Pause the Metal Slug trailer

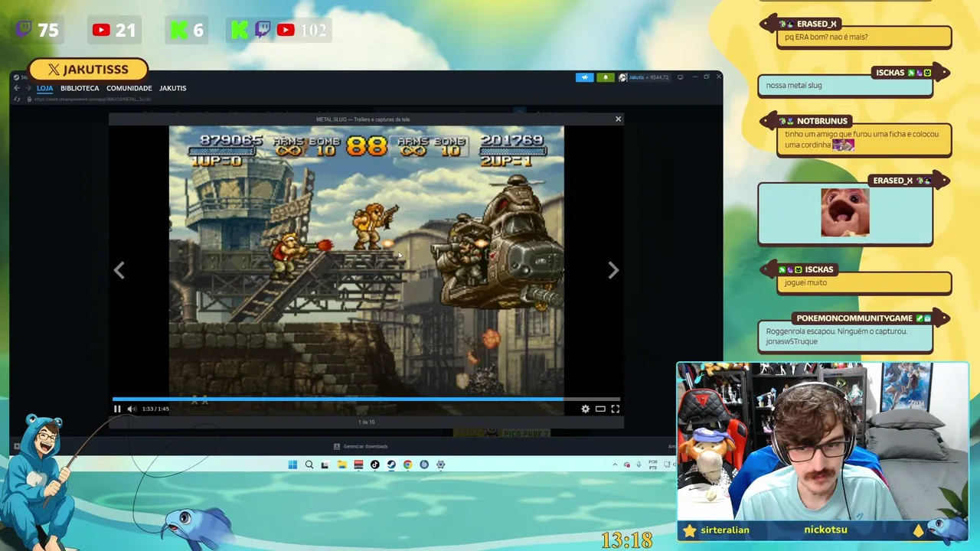(x=117, y=409)
